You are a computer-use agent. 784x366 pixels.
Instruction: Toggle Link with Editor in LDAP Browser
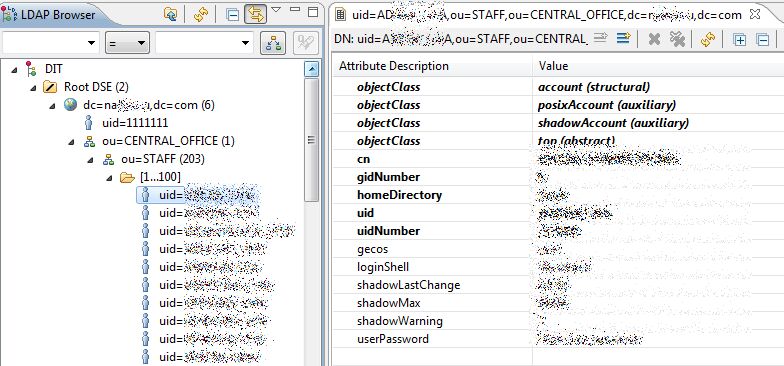click(255, 14)
